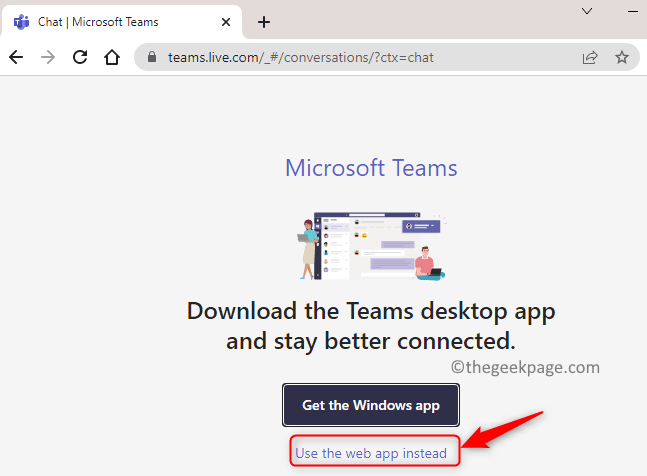The image size is (647, 476).
Task: Click the Microsoft Teams heading
Action: pos(371,168)
